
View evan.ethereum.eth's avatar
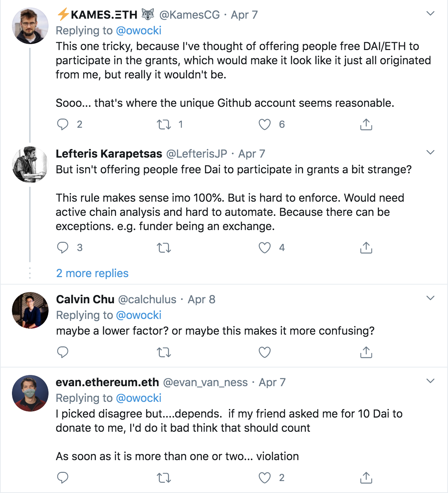click(x=30, y=393)
